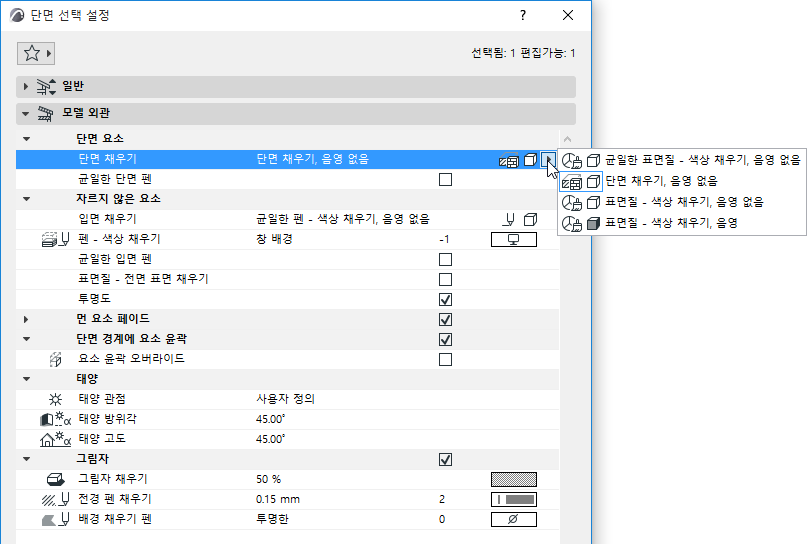Uncheck the 투명도 checkbox

[x=445, y=300]
